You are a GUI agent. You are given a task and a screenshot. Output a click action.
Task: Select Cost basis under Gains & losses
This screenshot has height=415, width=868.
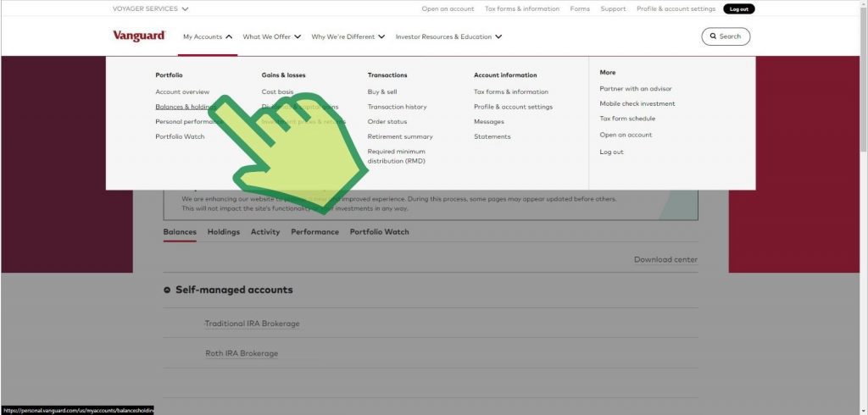[x=277, y=91]
